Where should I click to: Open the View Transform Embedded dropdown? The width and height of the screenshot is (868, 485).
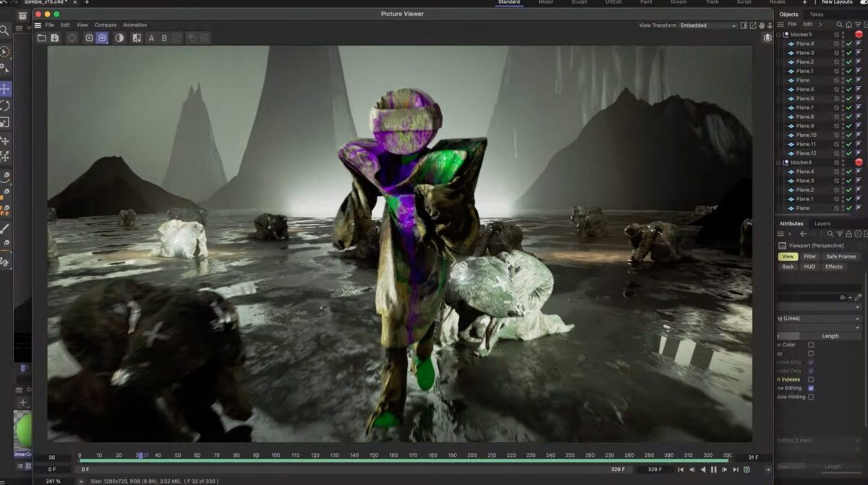point(707,25)
